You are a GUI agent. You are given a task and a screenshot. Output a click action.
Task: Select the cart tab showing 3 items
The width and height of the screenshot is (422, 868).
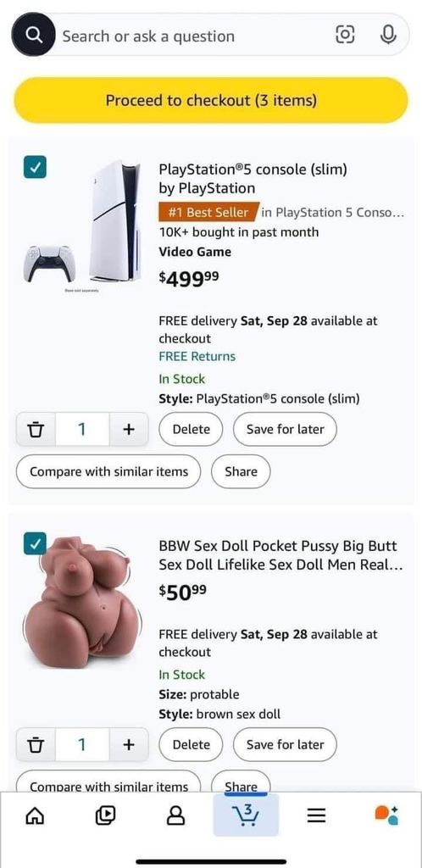click(x=246, y=815)
